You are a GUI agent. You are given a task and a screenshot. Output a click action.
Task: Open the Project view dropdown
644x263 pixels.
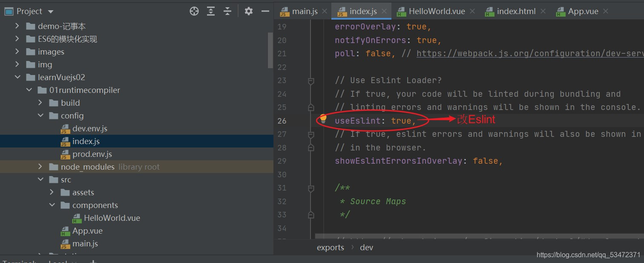click(x=51, y=12)
